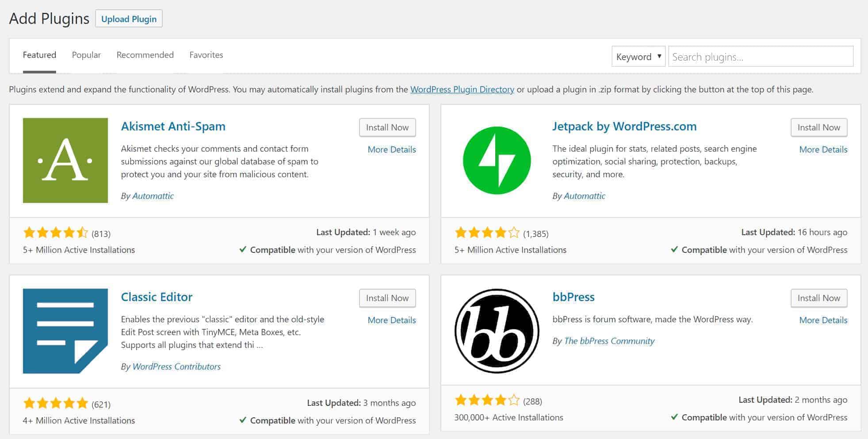The height and width of the screenshot is (439, 868).
Task: Click the bbPress round bb logo icon
Action: click(x=497, y=331)
